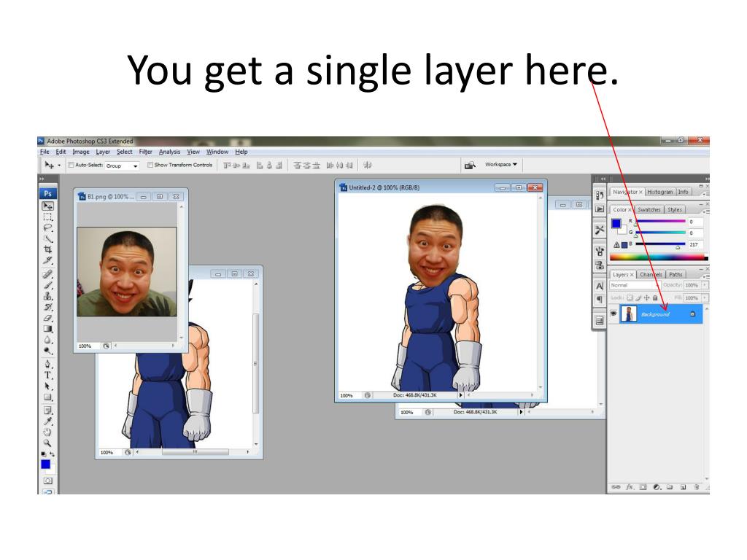The image size is (747, 560).
Task: Select the Notes tool
Action: [47, 411]
